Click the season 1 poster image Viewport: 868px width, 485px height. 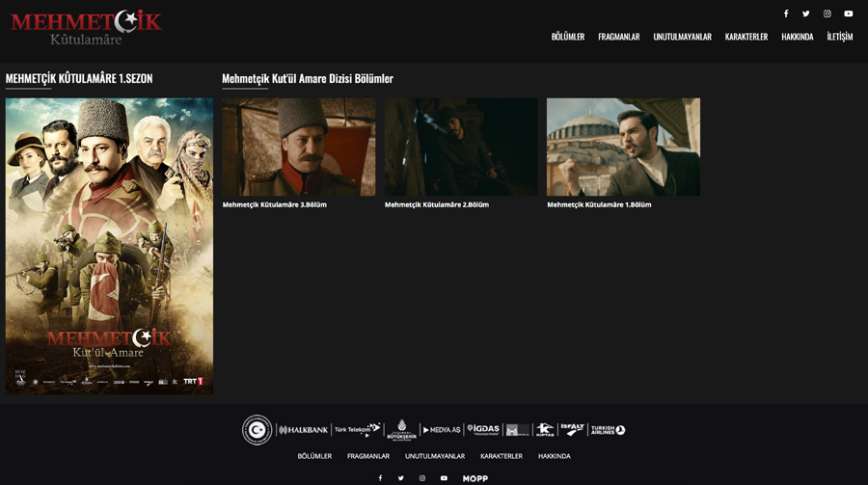[x=109, y=245]
